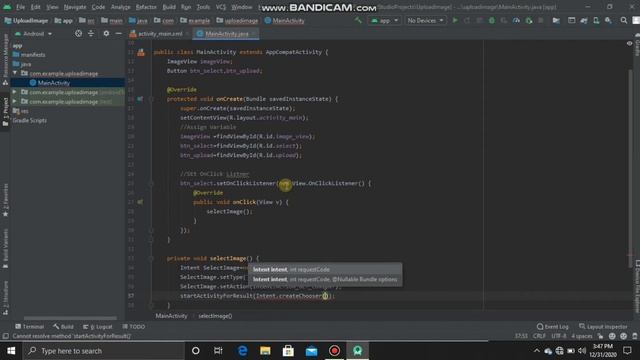
Task: Show hidden system tray icons chevron
Action: (537, 351)
